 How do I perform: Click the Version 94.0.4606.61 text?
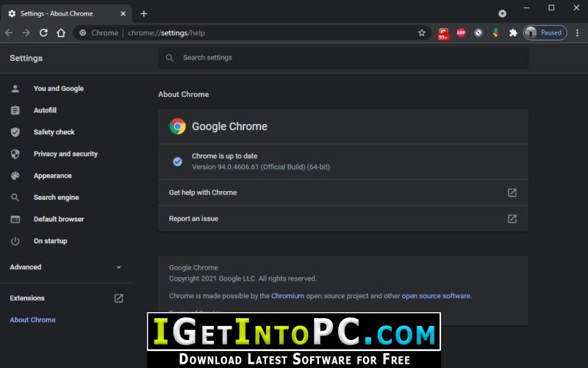click(261, 167)
